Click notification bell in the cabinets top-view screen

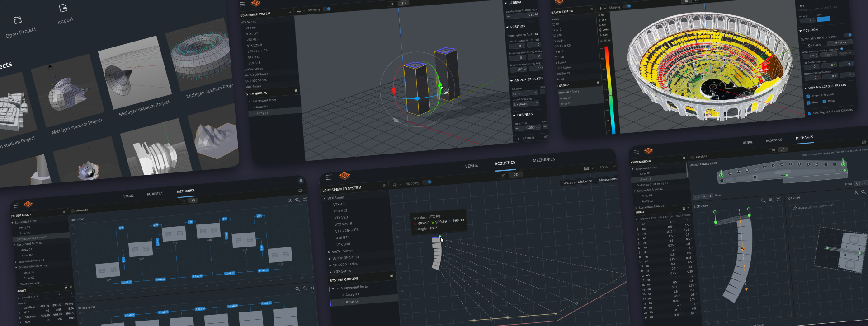coord(301,181)
